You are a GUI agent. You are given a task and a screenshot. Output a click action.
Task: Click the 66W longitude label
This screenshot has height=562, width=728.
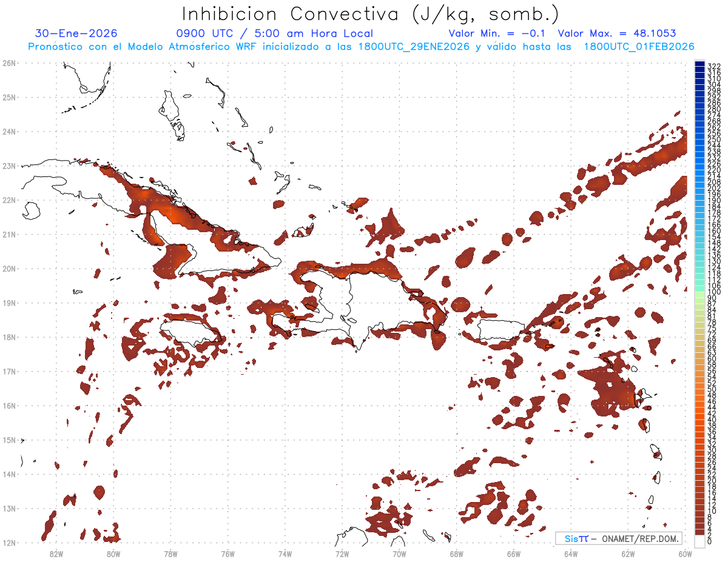click(514, 554)
